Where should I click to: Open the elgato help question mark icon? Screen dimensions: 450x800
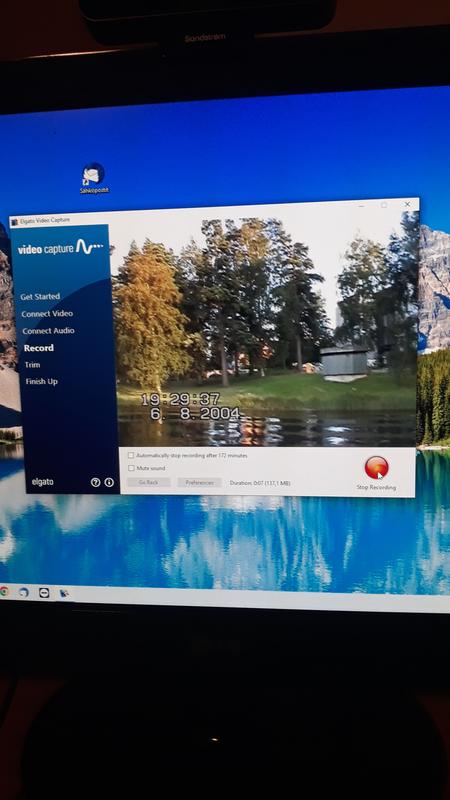[x=95, y=482]
